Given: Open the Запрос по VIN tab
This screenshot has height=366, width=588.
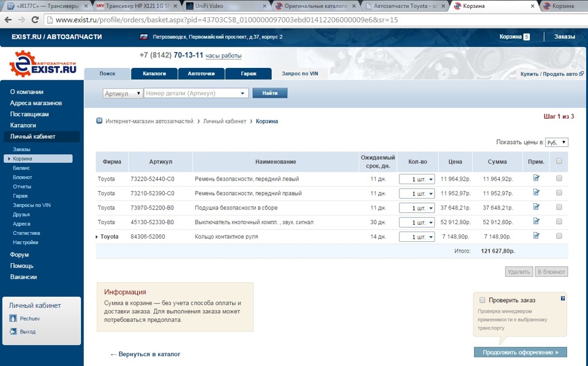Looking at the screenshot, I should point(300,73).
